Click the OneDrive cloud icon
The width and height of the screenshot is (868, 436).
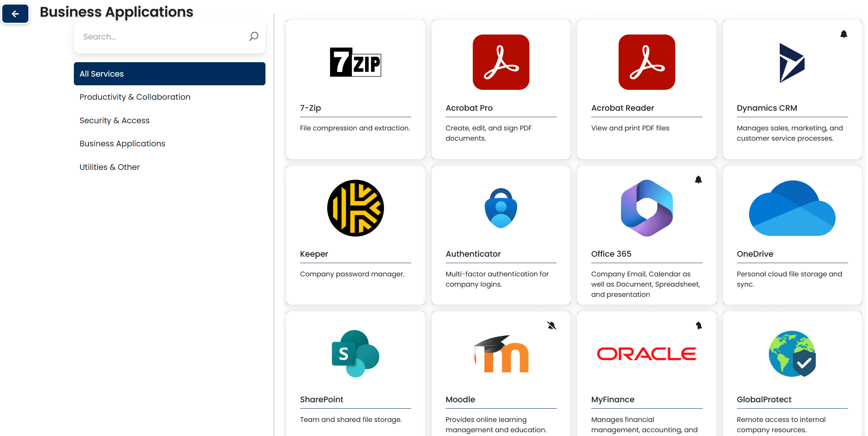pos(792,208)
